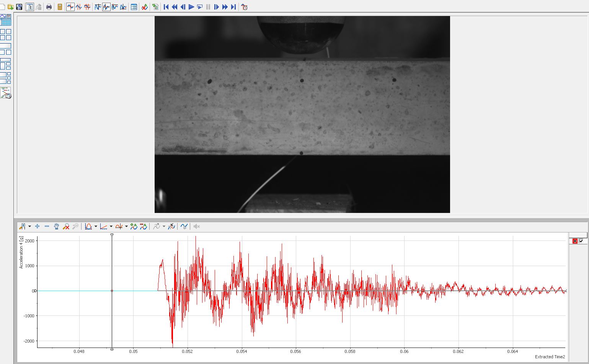Expand the linear trend line dropdown arrow
The height and width of the screenshot is (364, 589).
(x=111, y=226)
